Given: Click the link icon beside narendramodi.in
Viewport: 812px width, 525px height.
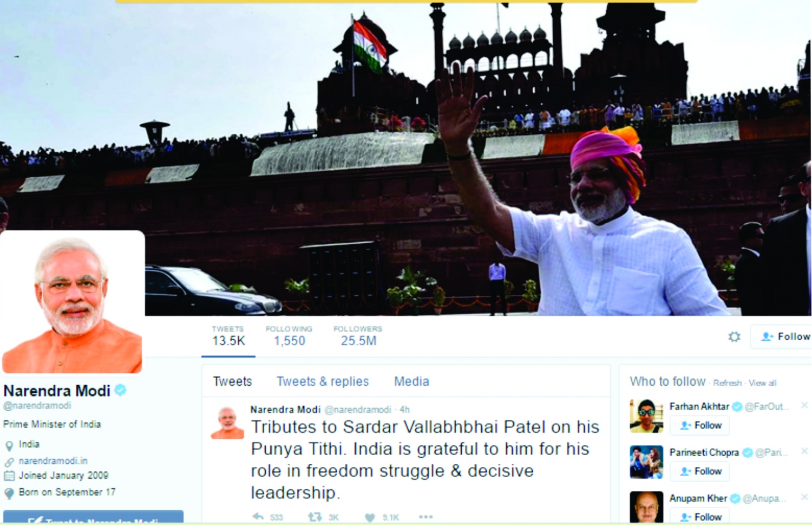Looking at the screenshot, I should pos(9,462).
